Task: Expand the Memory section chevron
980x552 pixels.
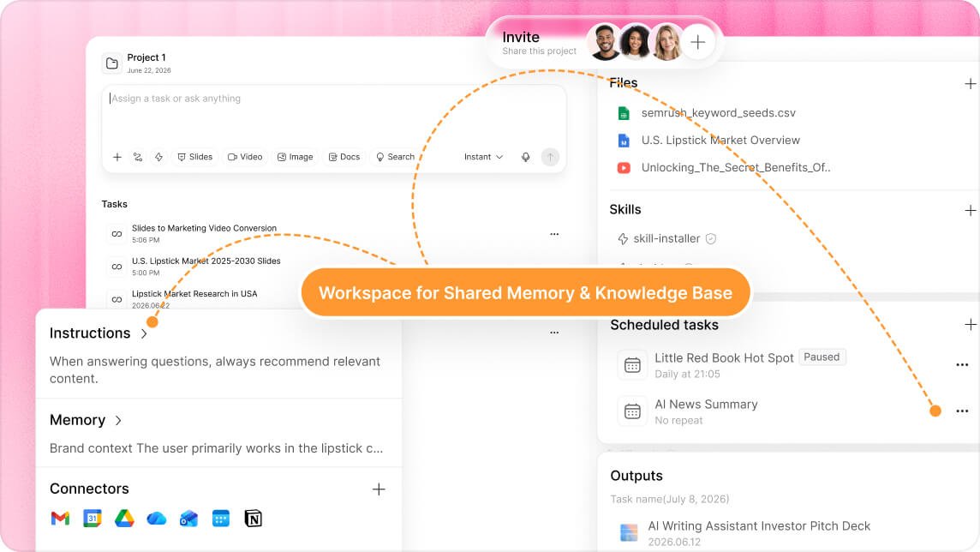Action: tap(119, 421)
